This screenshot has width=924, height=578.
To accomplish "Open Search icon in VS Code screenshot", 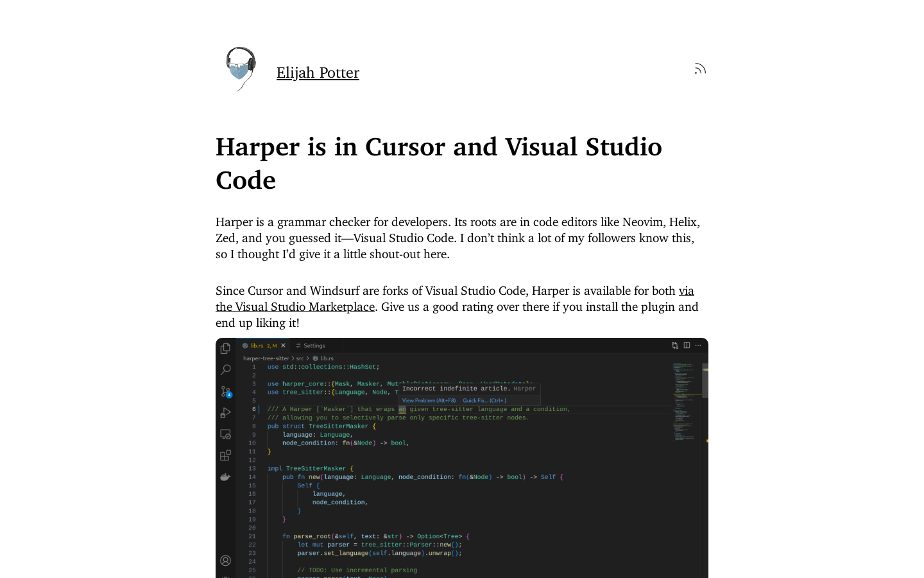I will click(225, 370).
